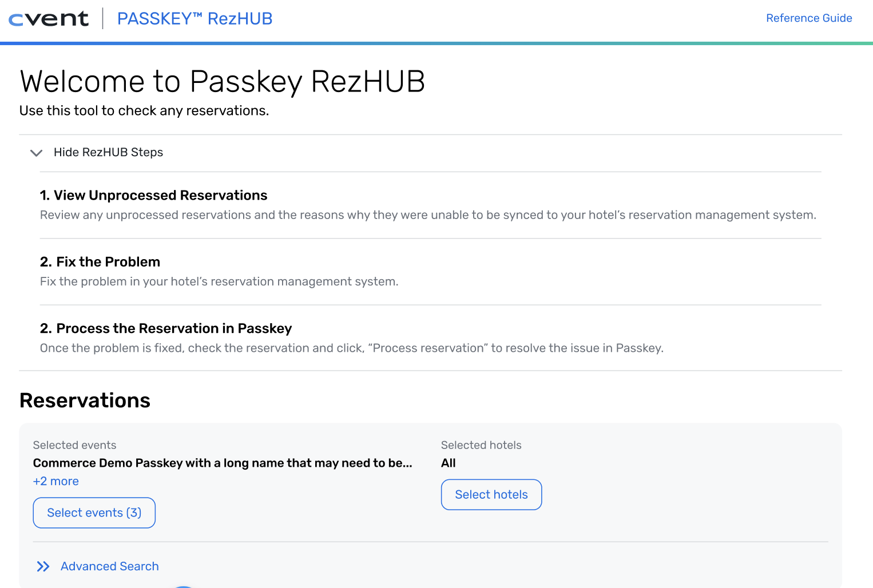Click the 'Use this tool' subtitle text
The width and height of the screenshot is (873, 588).
tap(144, 110)
